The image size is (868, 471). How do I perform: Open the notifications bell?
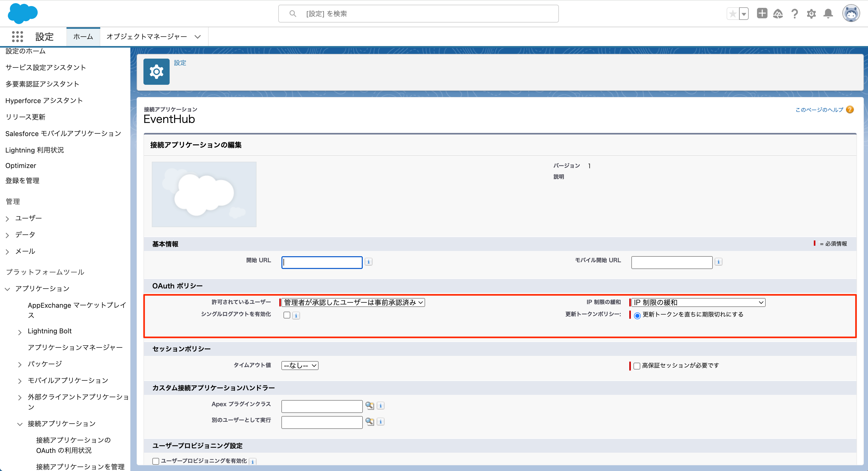pos(828,14)
